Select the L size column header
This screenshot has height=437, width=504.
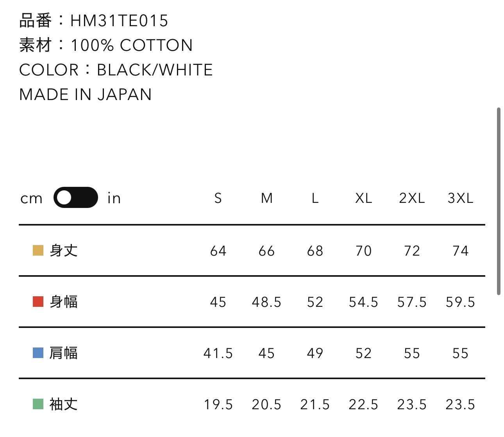point(315,198)
